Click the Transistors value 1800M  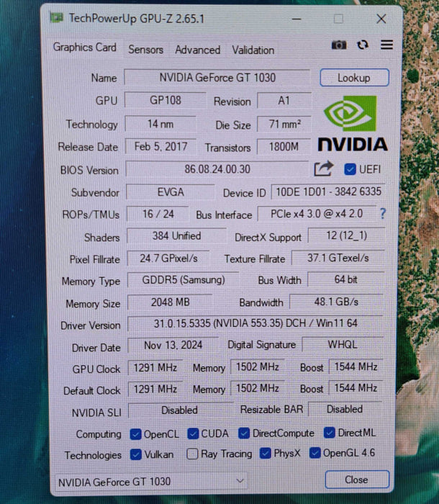(x=284, y=147)
